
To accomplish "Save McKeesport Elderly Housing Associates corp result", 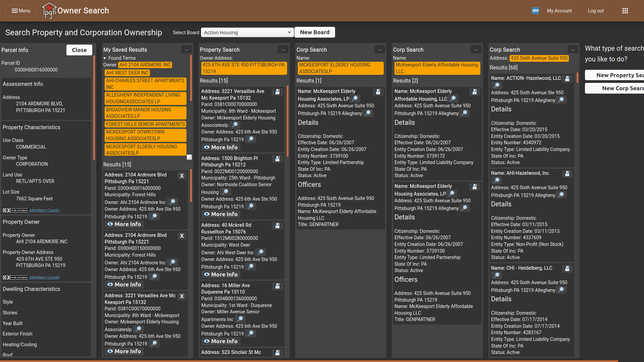I will (378, 92).
